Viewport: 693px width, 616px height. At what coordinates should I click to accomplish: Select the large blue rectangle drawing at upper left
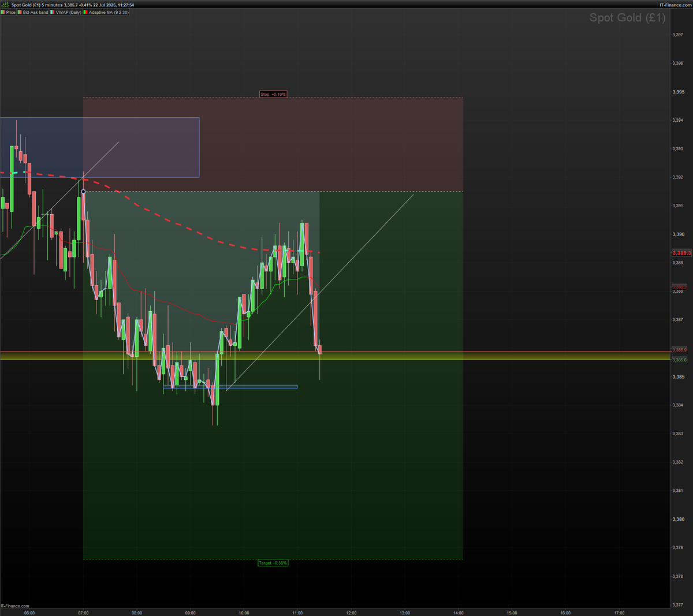[x=99, y=147]
